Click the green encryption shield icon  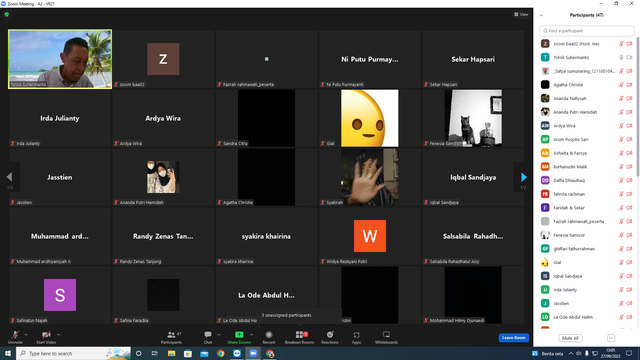coord(7,14)
